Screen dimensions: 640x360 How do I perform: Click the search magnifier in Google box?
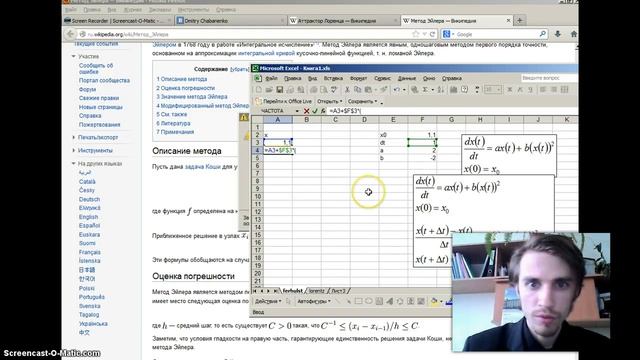[542, 34]
